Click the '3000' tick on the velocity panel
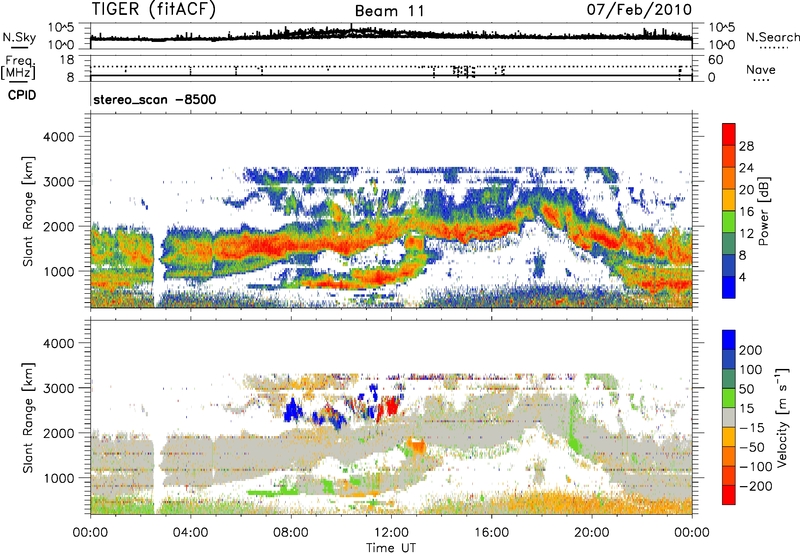The width and height of the screenshot is (800, 554). (61, 388)
